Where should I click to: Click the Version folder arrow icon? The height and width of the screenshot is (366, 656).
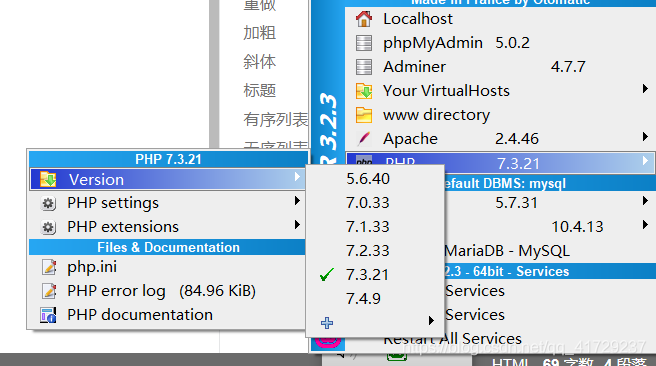pos(48,179)
